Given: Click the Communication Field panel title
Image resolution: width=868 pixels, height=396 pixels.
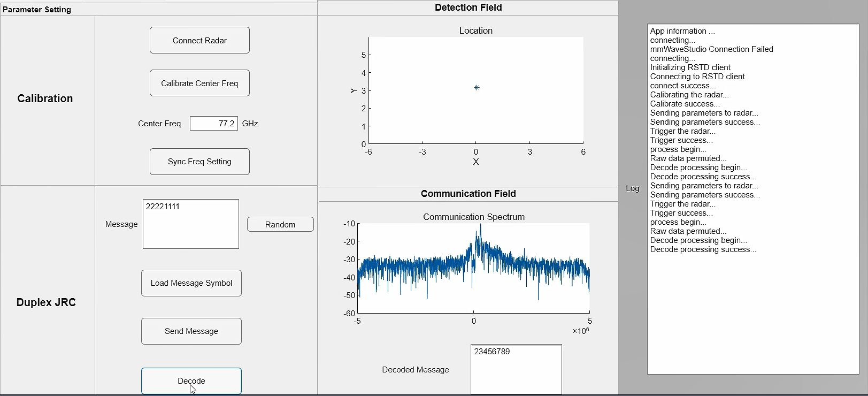Looking at the screenshot, I should click(468, 194).
